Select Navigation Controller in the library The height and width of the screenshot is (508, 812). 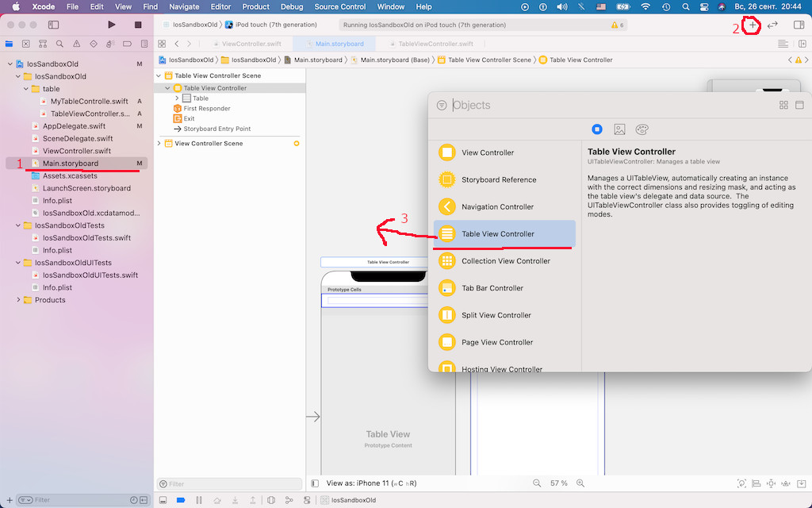pyautogui.click(x=504, y=207)
